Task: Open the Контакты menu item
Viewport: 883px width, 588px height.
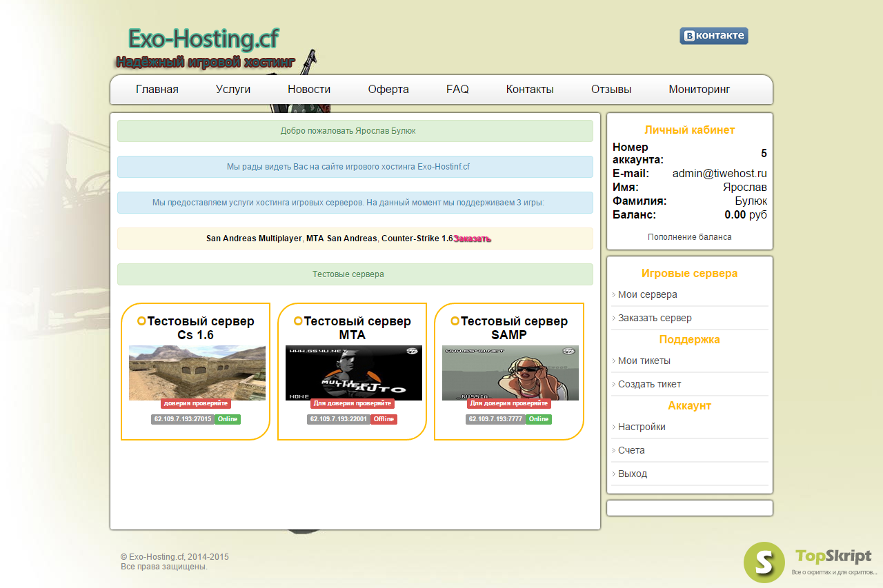Action: 530,90
